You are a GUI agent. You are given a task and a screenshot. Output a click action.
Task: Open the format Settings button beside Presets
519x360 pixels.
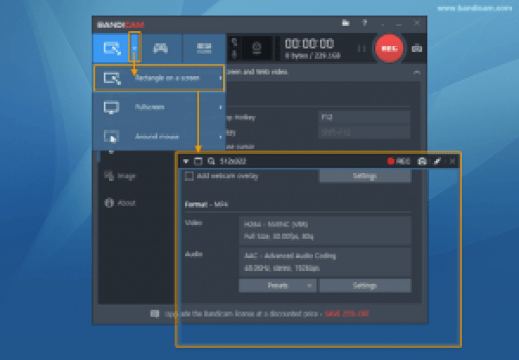[x=365, y=286]
